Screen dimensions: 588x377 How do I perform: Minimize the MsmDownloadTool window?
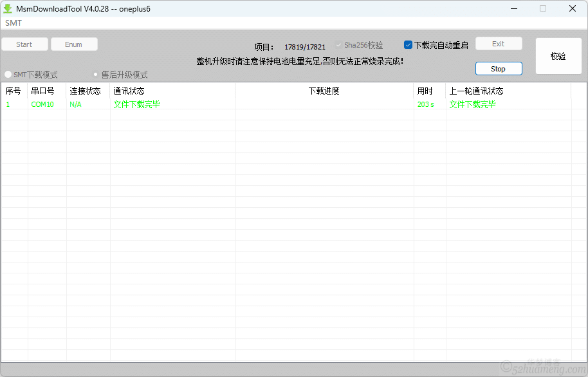[x=514, y=8]
